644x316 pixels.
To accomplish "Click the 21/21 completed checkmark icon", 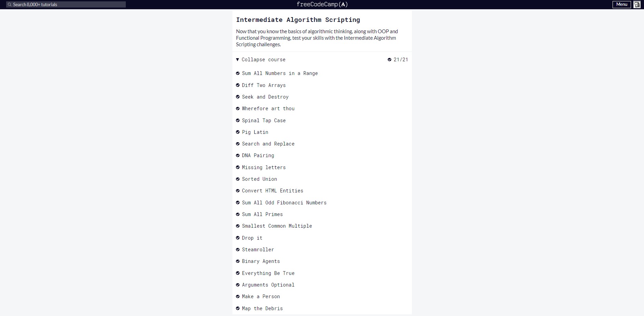I will click(389, 60).
